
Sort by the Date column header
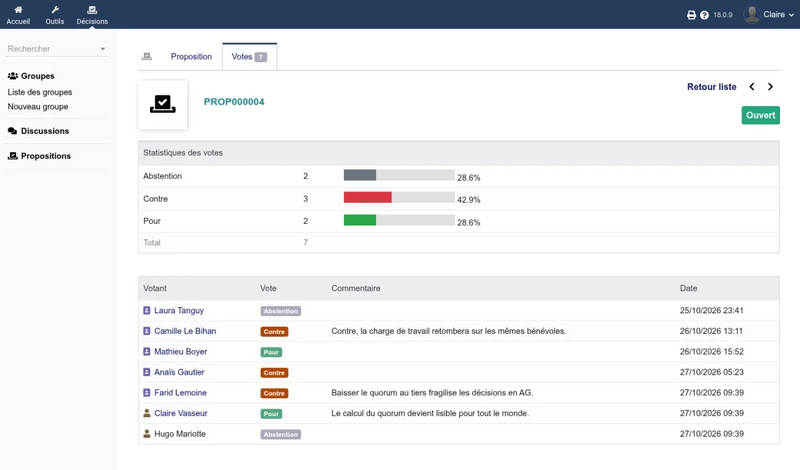click(688, 288)
